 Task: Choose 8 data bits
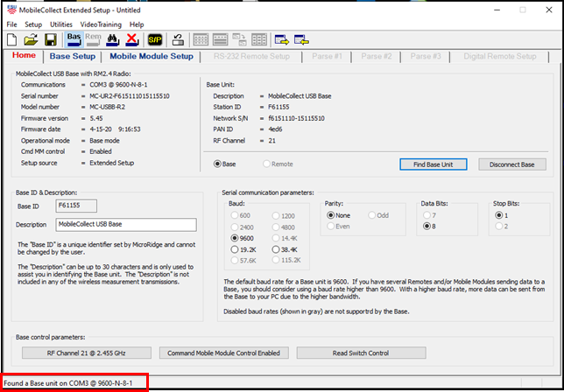point(429,227)
